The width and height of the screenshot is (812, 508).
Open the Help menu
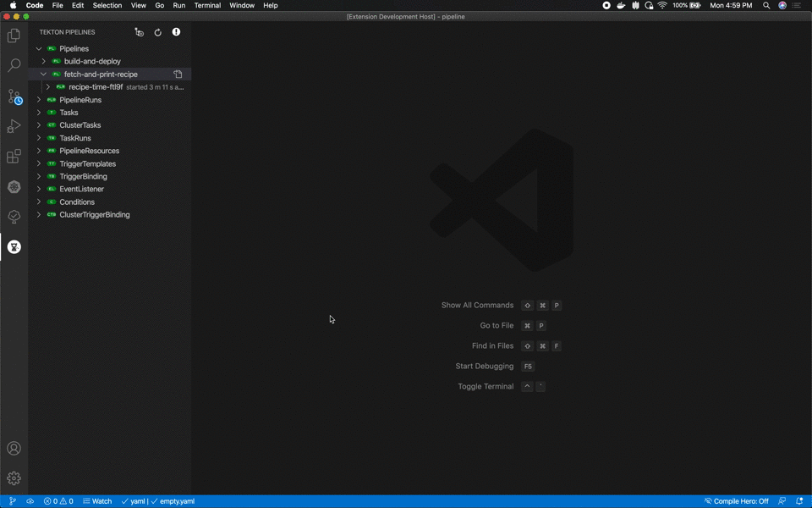(x=271, y=5)
